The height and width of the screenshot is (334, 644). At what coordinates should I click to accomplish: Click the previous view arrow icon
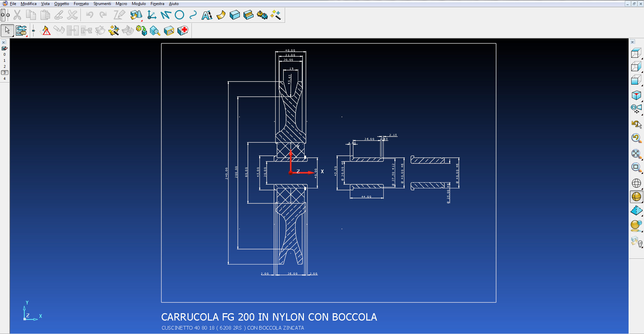(x=636, y=124)
